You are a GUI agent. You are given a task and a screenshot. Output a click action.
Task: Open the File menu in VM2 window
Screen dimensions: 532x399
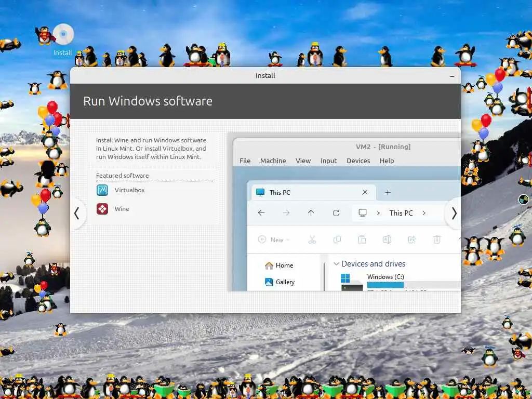coord(245,161)
